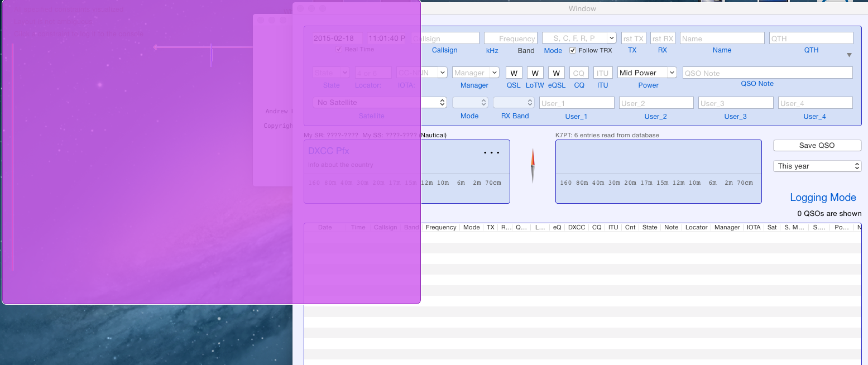The image size is (868, 365).
Task: Click the compass needle icon
Action: [x=533, y=166]
